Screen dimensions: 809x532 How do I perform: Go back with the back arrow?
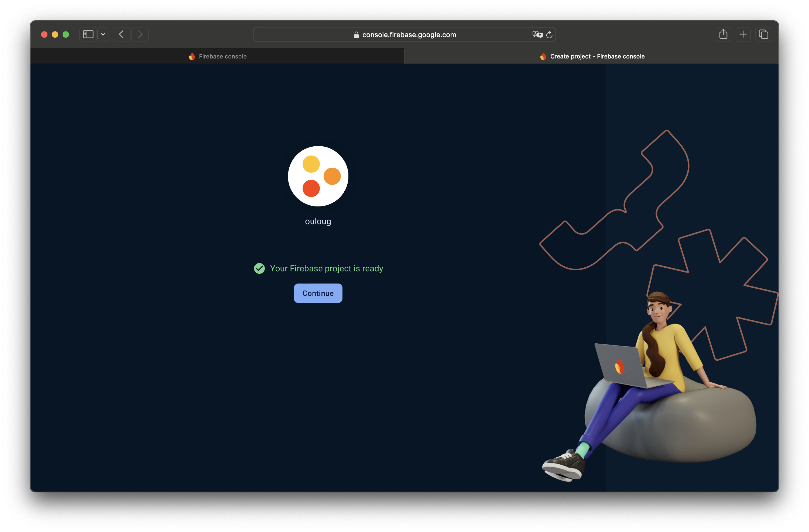tap(121, 34)
